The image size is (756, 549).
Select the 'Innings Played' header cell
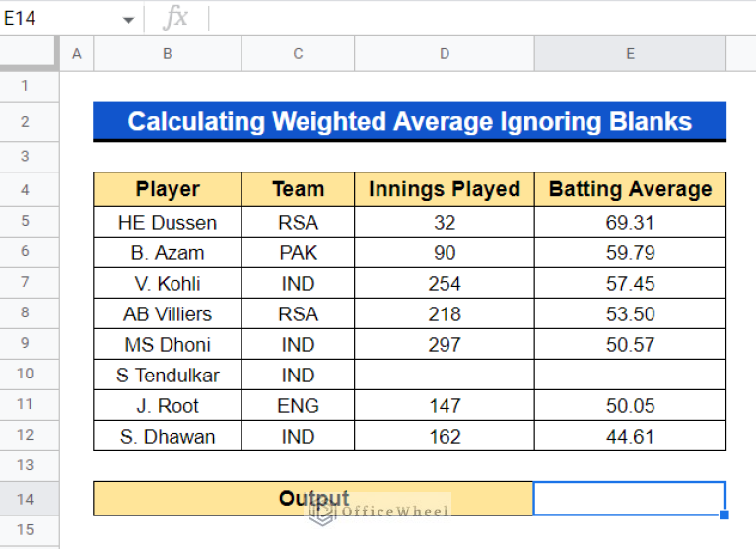point(445,190)
